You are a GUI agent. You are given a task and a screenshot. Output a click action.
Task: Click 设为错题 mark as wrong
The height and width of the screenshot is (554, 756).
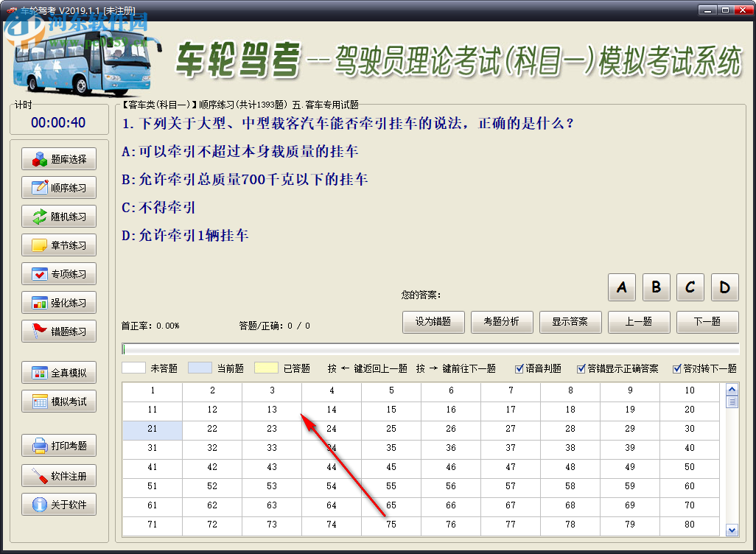click(x=433, y=322)
